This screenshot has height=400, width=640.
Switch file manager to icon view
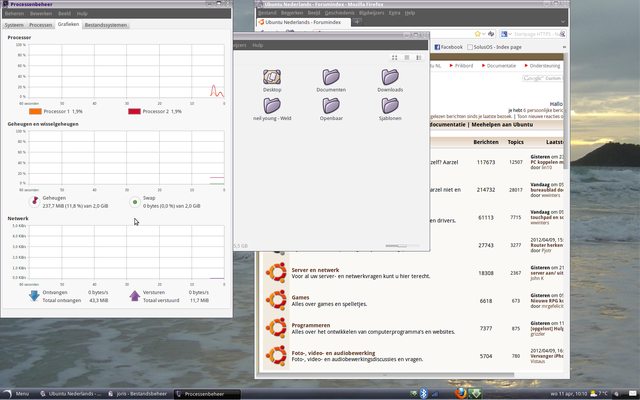tap(395, 58)
